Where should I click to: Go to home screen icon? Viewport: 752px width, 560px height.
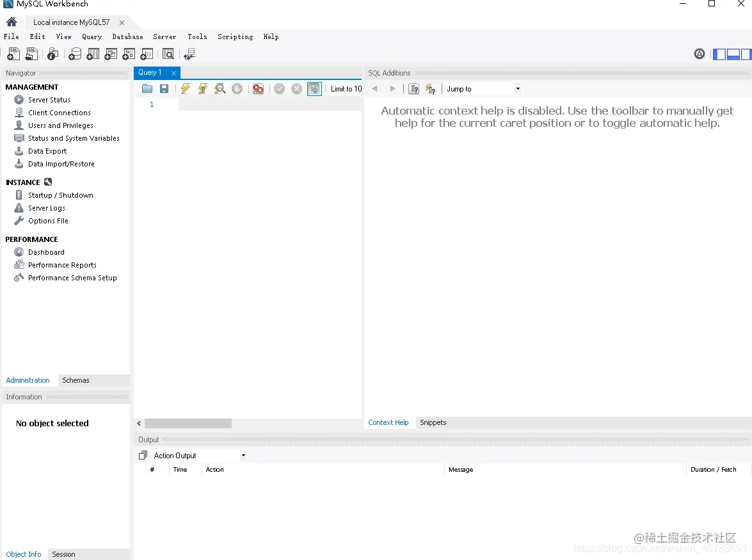coord(12,22)
